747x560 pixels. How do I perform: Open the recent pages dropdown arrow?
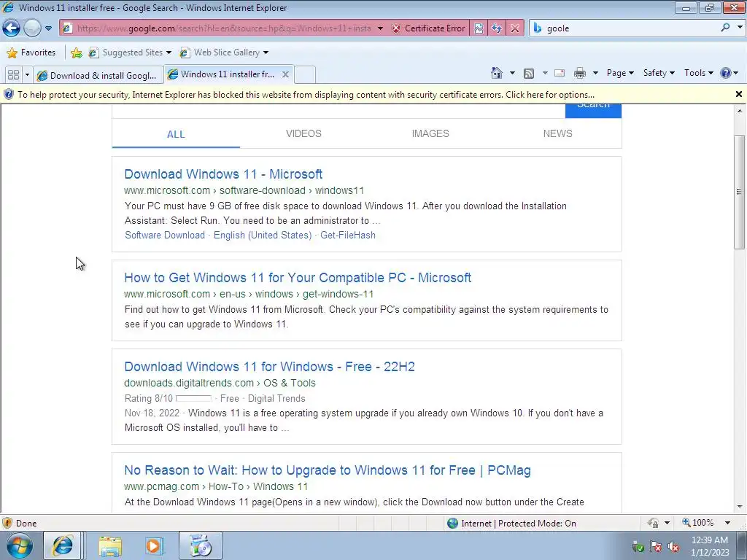(49, 28)
